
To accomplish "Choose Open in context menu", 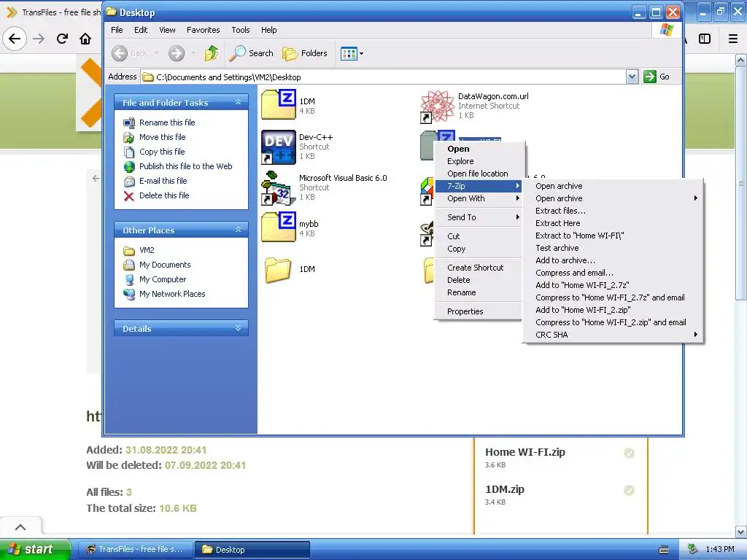I will pos(479,149).
